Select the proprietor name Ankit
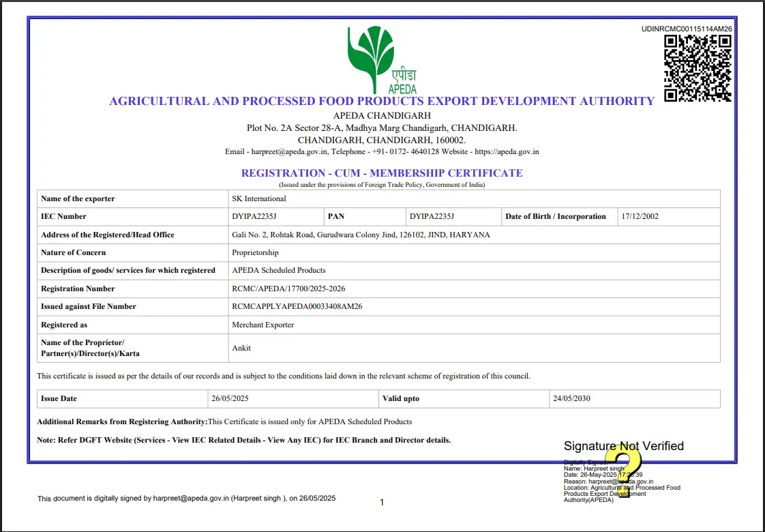The image size is (765, 532). click(x=241, y=348)
